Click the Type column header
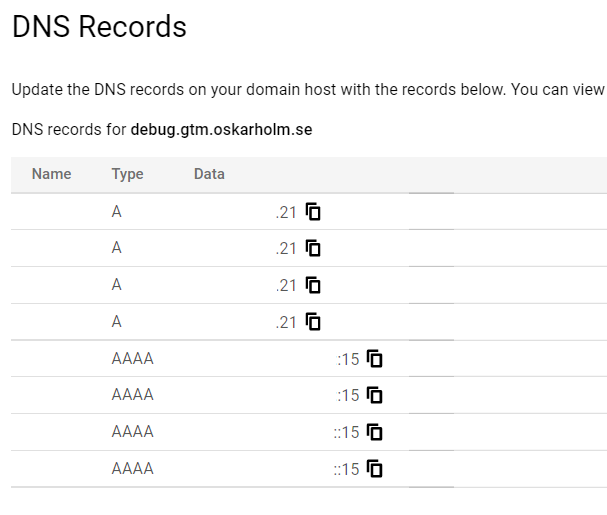 pyautogui.click(x=127, y=174)
